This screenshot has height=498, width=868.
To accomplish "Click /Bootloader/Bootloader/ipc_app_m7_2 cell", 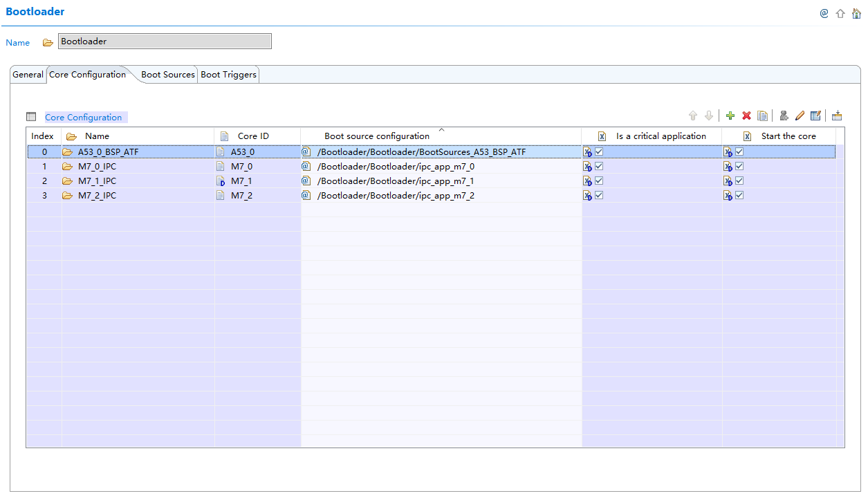I will pos(441,196).
